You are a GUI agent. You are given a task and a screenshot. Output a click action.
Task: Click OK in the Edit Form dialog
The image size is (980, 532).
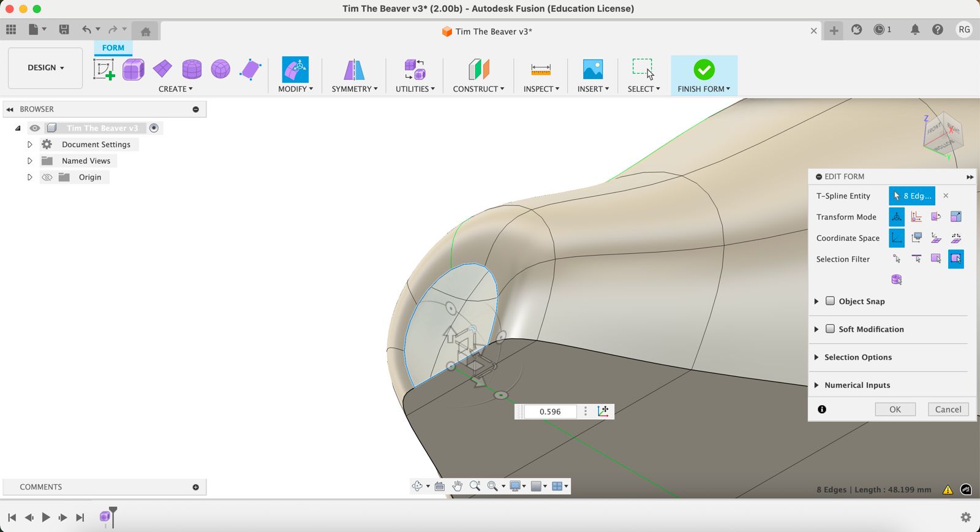pos(895,409)
